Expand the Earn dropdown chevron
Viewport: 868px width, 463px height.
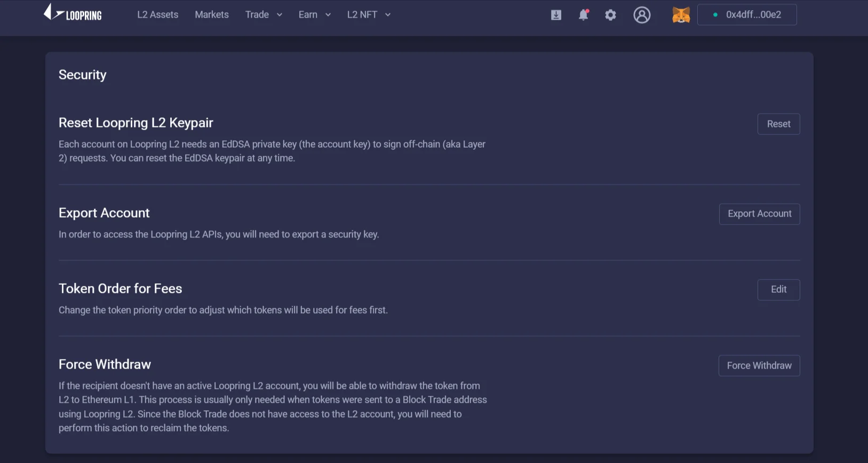click(x=328, y=15)
